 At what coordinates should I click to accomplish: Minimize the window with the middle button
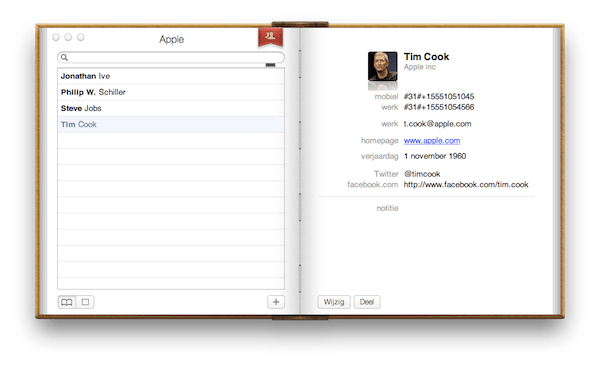click(68, 37)
